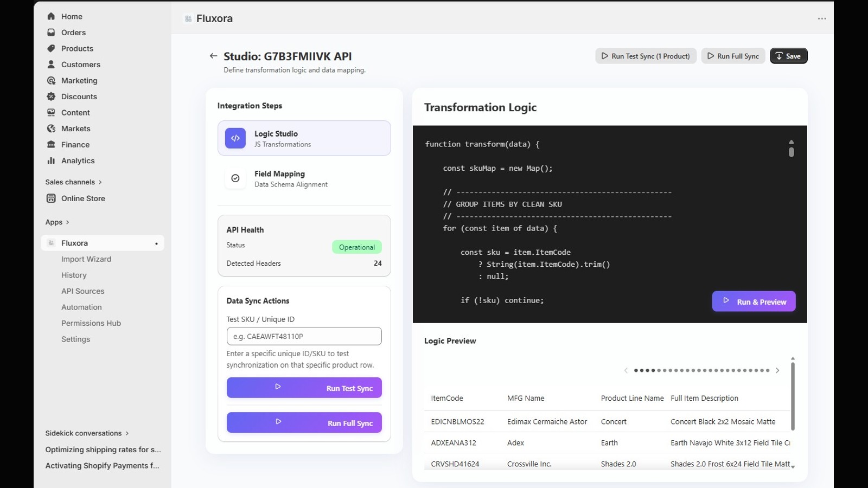
Task: Click the Customers person icon
Action: (x=51, y=65)
